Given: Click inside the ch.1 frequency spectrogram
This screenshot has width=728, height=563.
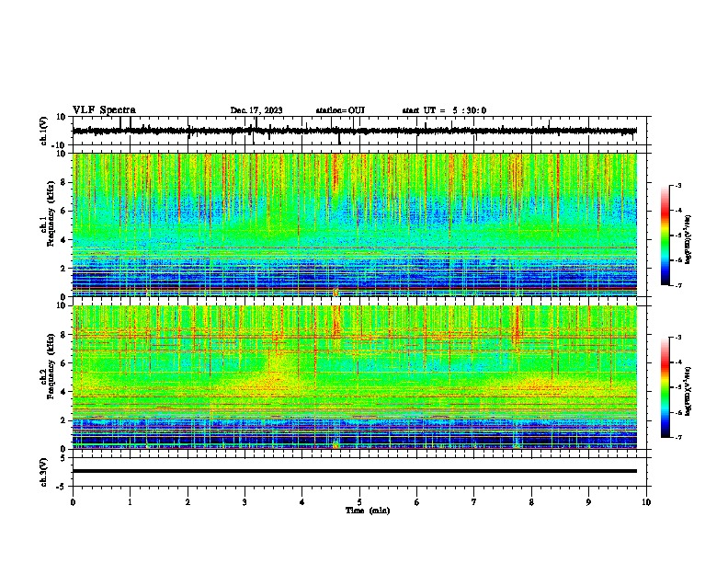Looking at the screenshot, I should coord(355,224).
